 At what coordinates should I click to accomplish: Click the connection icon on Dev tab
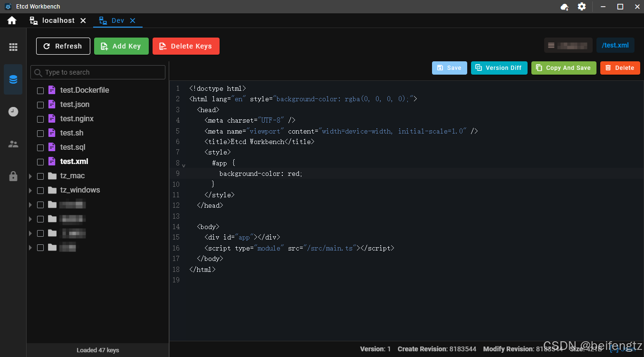point(103,20)
